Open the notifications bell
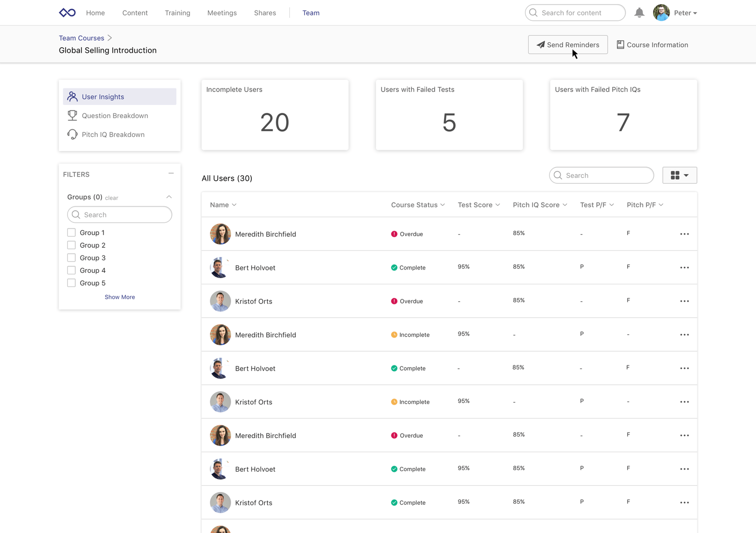The width and height of the screenshot is (756, 533). click(x=639, y=13)
